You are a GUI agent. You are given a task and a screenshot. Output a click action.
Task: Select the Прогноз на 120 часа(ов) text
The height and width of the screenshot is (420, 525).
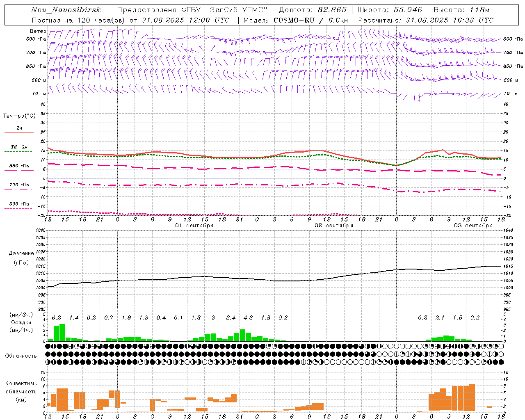click(x=79, y=20)
